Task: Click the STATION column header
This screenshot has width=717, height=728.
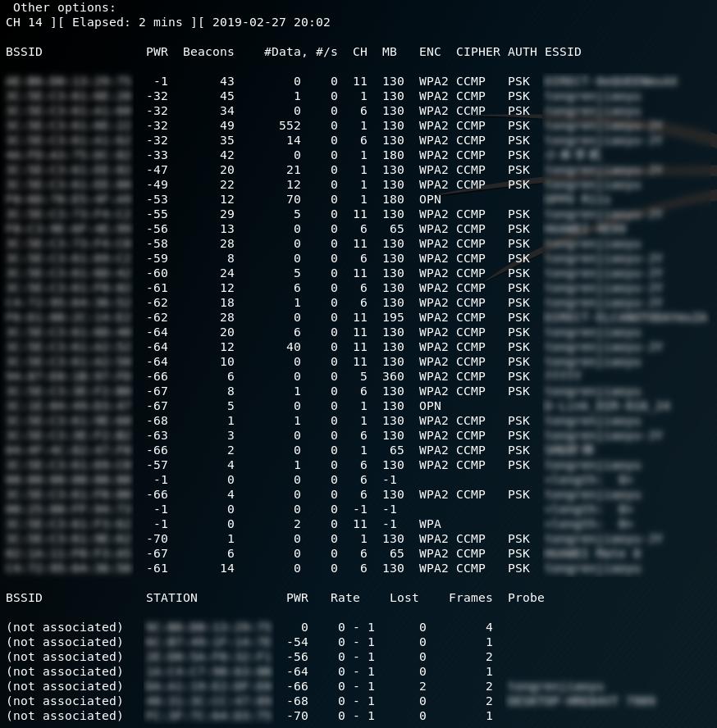Action: point(171,598)
